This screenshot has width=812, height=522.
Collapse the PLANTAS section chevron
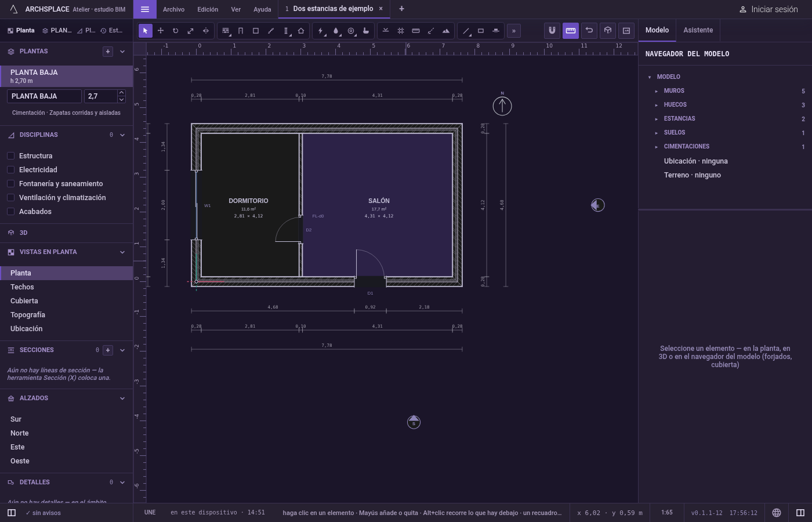pos(122,52)
